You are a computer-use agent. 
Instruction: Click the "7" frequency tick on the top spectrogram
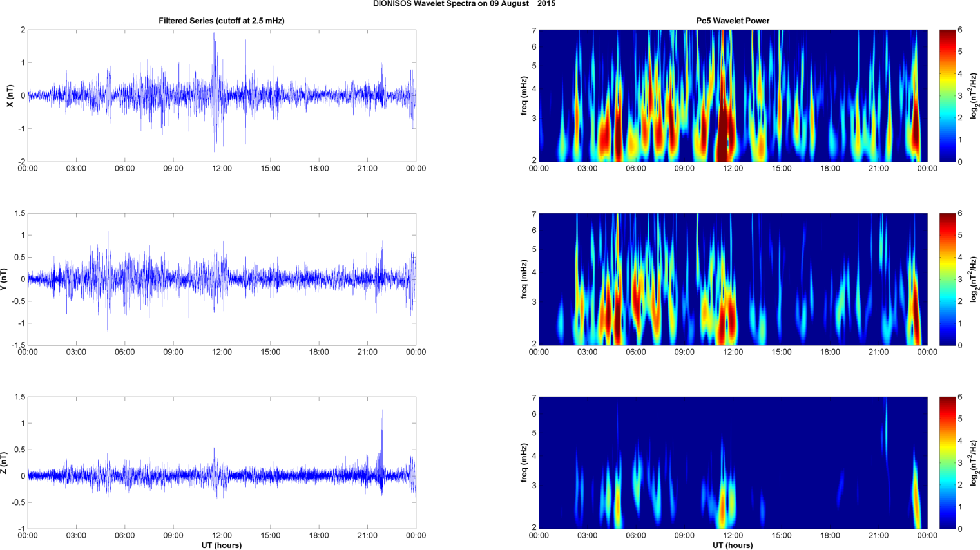534,30
